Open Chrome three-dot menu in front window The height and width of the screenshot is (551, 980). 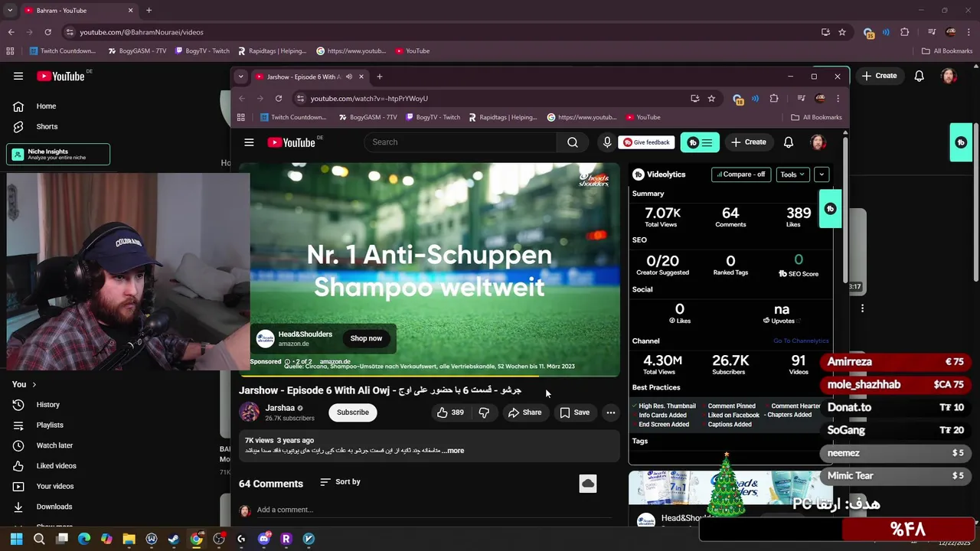[838, 99]
